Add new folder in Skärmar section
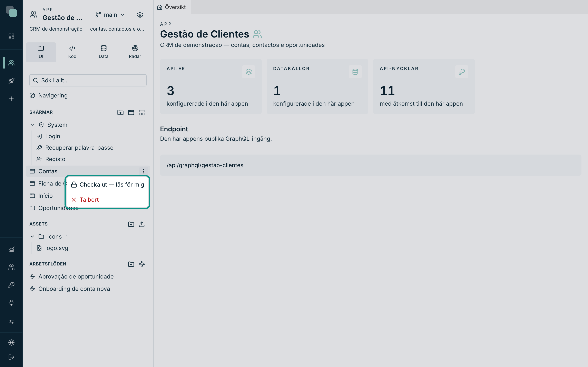The height and width of the screenshot is (367, 588). tap(120, 112)
